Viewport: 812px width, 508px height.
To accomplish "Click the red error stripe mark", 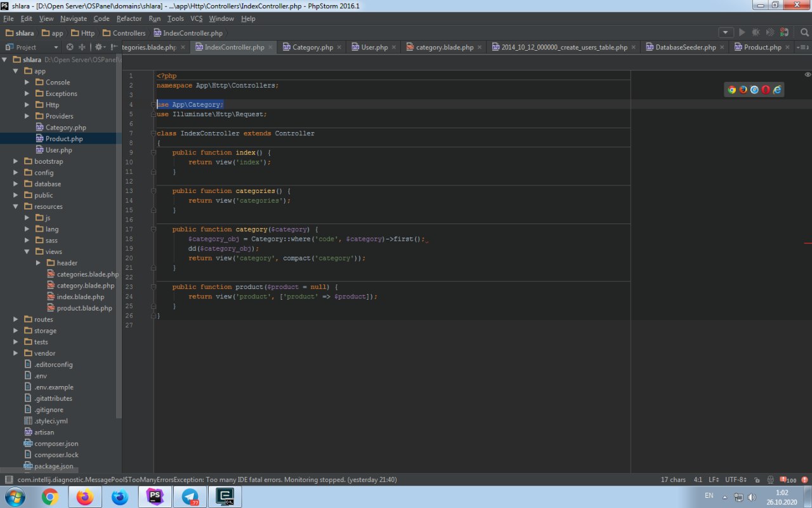I will pyautogui.click(x=808, y=243).
